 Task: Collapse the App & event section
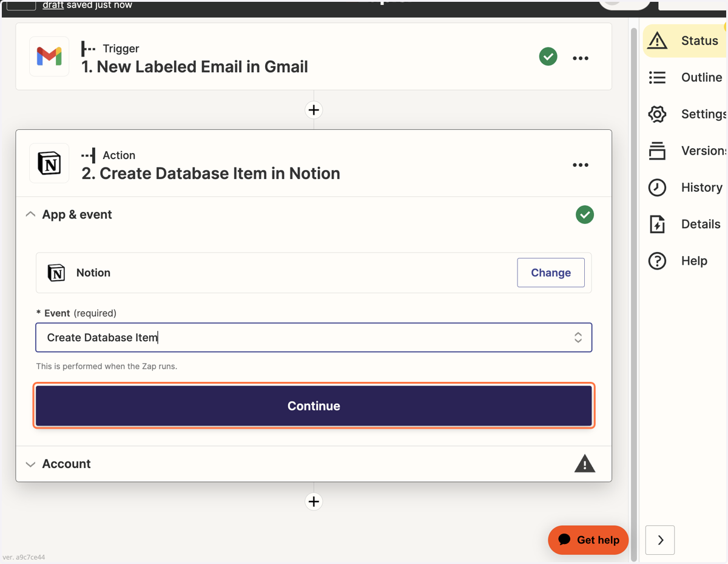(30, 214)
